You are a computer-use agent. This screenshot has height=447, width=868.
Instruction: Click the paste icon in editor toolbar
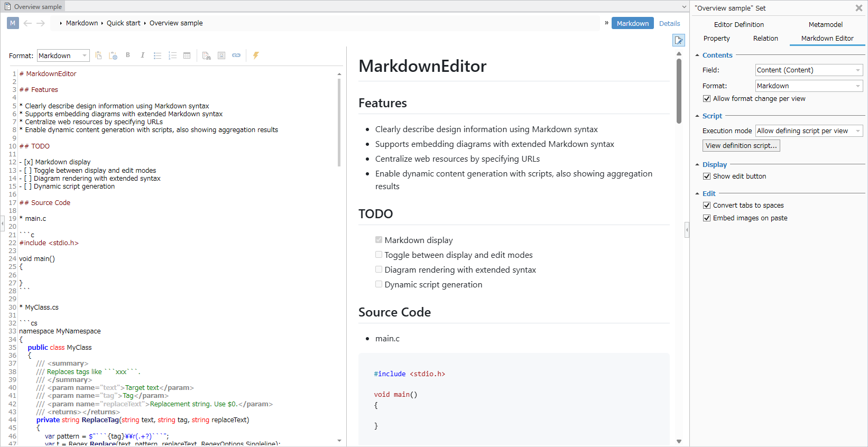[98, 55]
